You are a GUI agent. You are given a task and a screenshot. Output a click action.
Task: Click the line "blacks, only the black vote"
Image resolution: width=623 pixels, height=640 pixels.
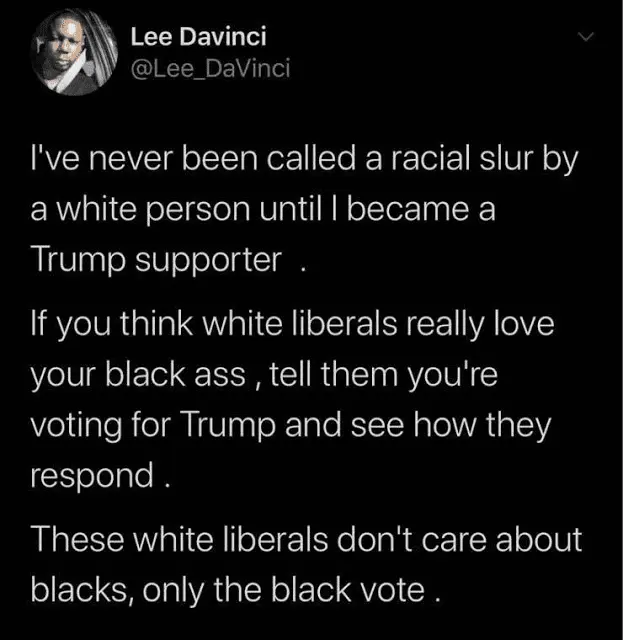(236, 591)
